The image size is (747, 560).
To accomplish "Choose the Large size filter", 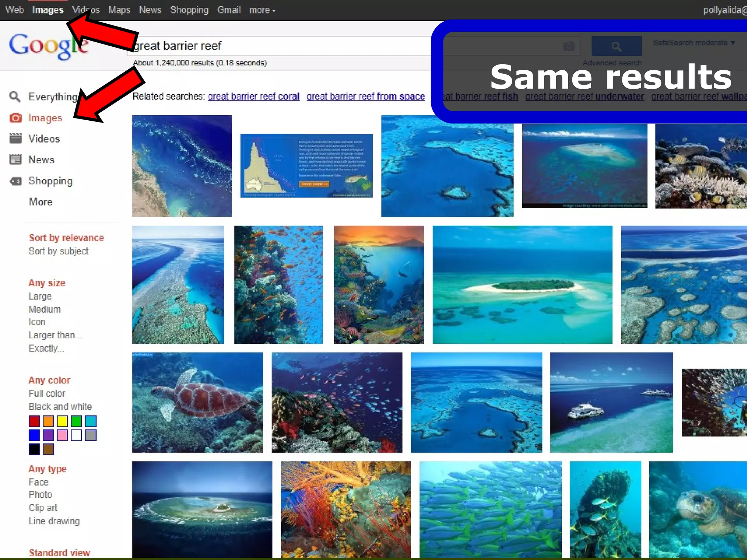I will [40, 296].
